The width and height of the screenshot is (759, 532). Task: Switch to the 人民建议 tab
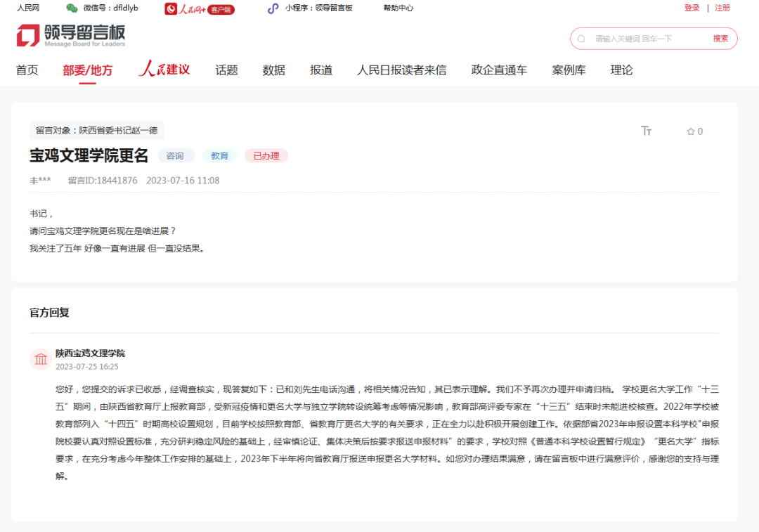point(164,70)
